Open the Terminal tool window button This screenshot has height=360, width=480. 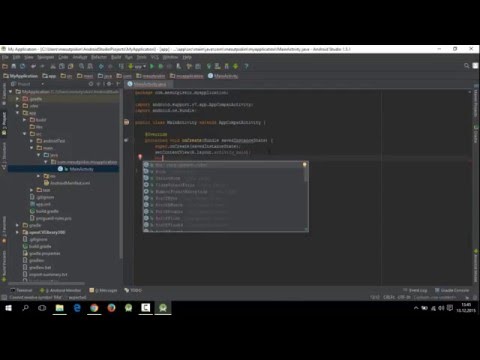coord(21,290)
